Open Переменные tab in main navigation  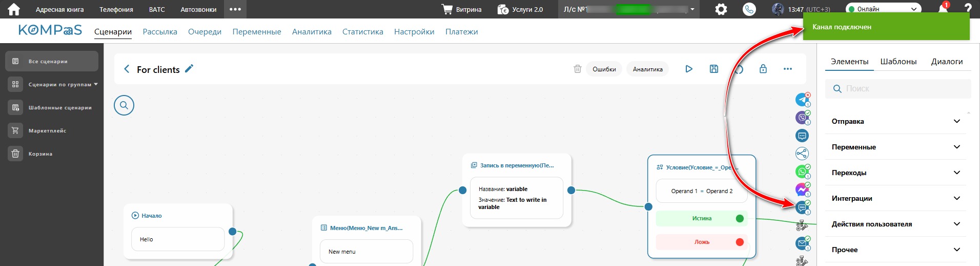pos(257,31)
